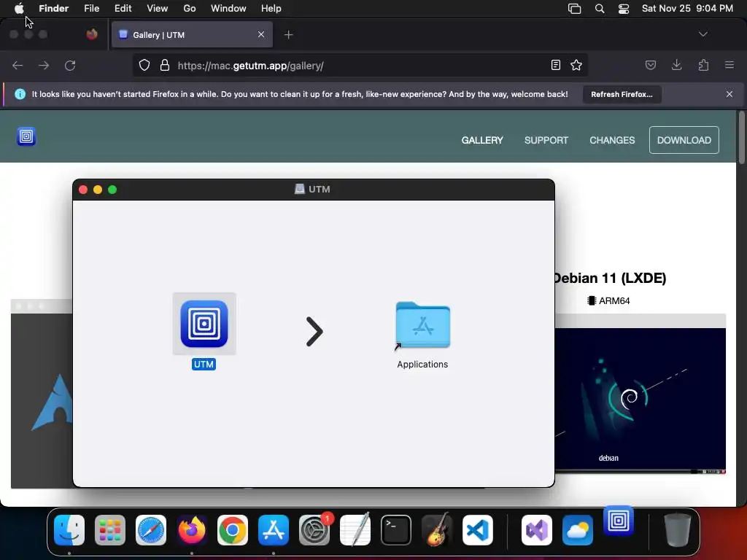This screenshot has width=747, height=560.
Task: Click the Refresh Firefox... button
Action: point(622,94)
